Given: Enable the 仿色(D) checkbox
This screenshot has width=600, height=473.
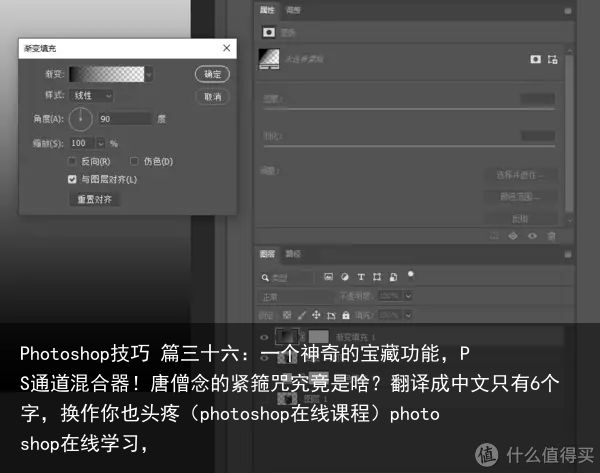Looking at the screenshot, I should pyautogui.click(x=134, y=161).
